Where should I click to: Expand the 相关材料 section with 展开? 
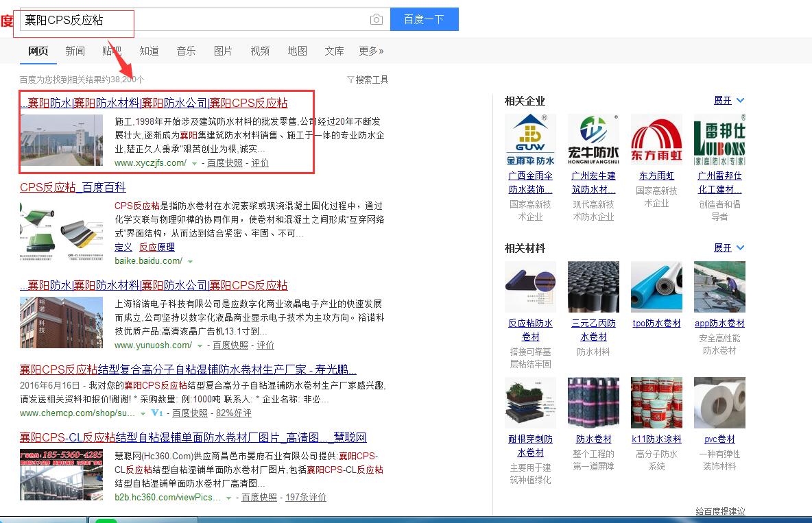pyautogui.click(x=728, y=247)
